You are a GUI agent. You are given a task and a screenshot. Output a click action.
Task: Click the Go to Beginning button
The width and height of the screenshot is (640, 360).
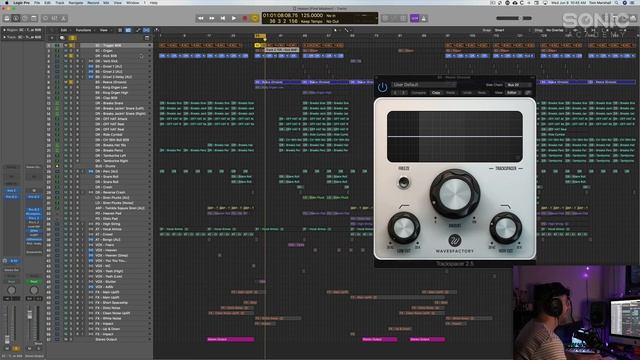[223, 18]
